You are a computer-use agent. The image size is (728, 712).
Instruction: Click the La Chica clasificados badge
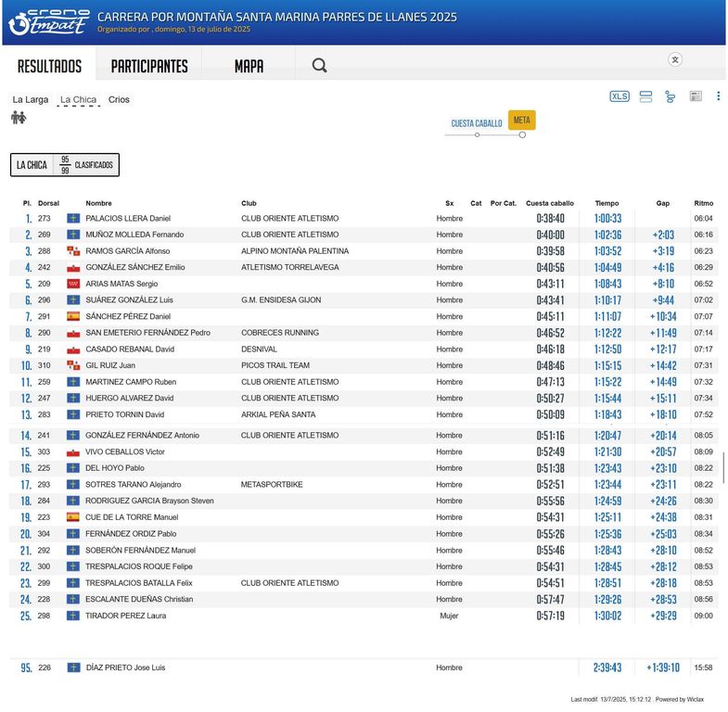coord(65,165)
